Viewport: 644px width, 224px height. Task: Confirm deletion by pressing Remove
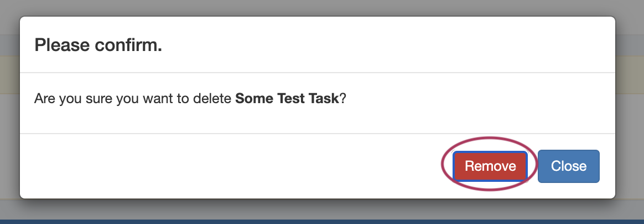point(490,166)
